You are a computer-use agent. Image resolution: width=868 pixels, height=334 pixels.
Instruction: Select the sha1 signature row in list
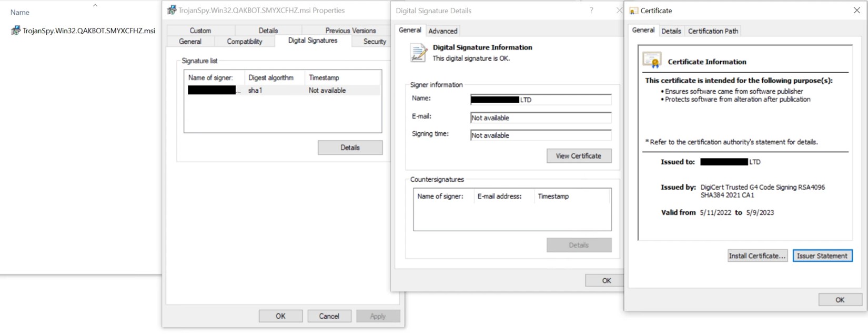tap(282, 91)
